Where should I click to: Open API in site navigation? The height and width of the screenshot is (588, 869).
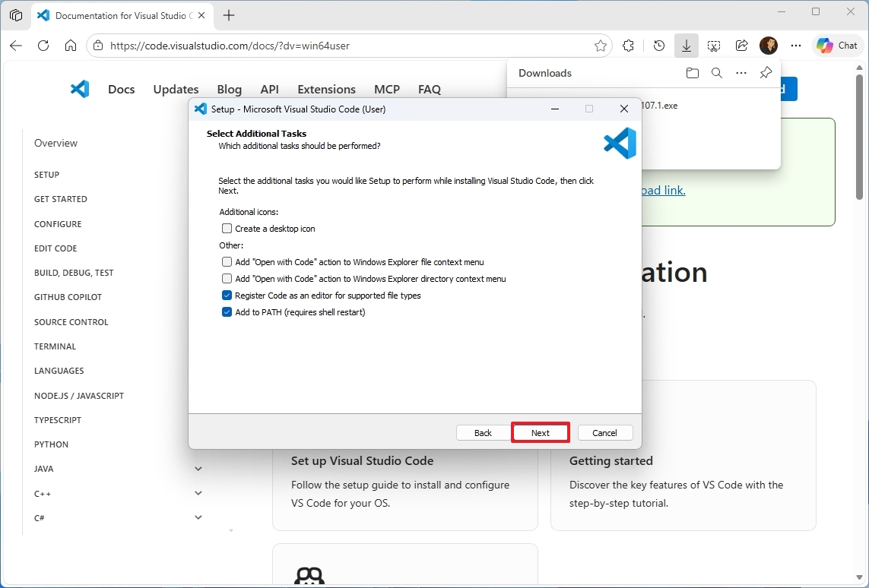269,89
